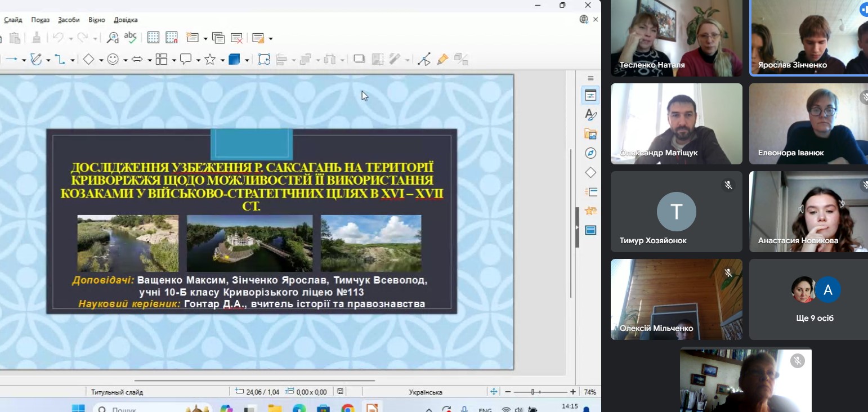Open the Navigator compass sidebar deck
This screenshot has width=868, height=412.
click(x=590, y=153)
